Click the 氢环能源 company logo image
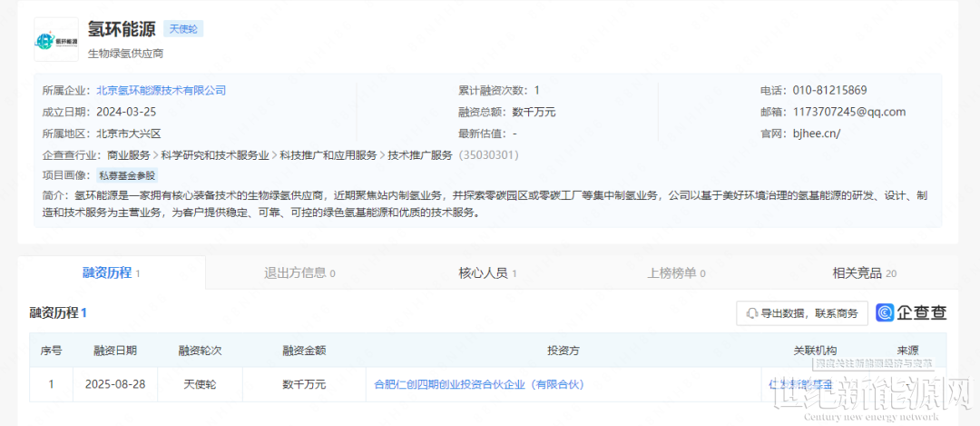 (x=56, y=41)
